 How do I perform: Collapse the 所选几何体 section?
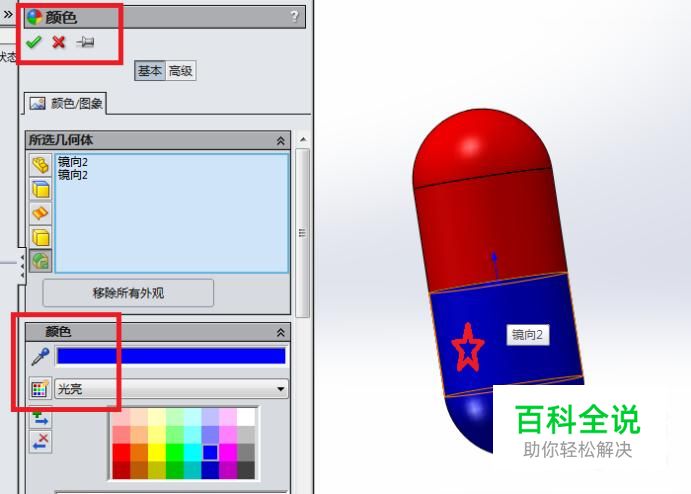click(x=280, y=141)
